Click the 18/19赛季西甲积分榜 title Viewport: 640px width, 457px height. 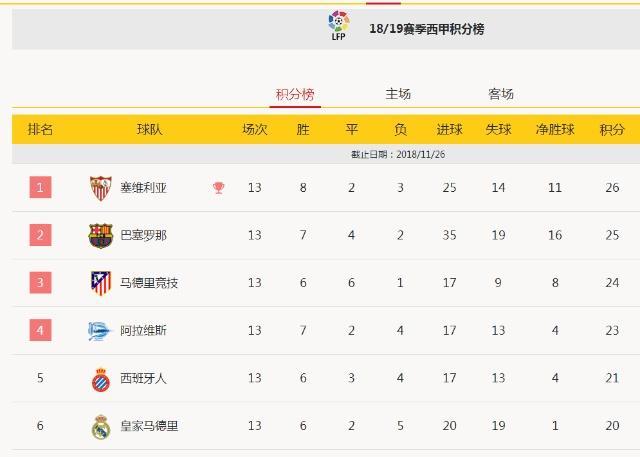(426, 29)
